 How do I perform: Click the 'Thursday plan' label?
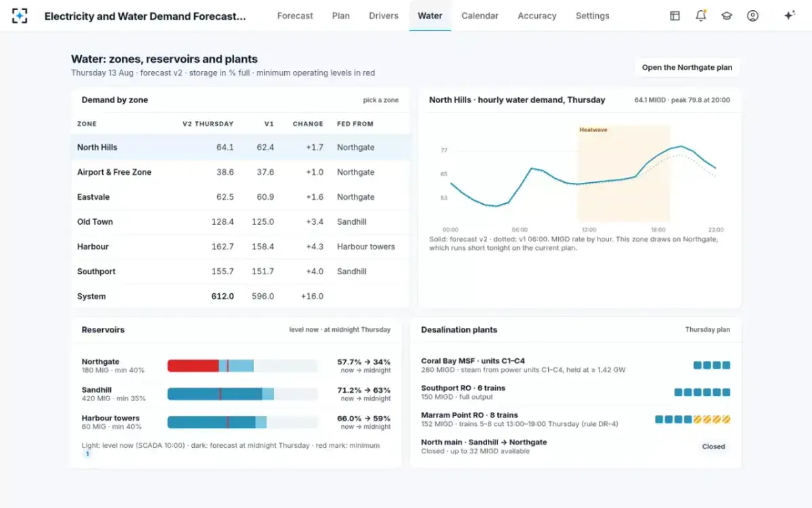click(x=708, y=330)
